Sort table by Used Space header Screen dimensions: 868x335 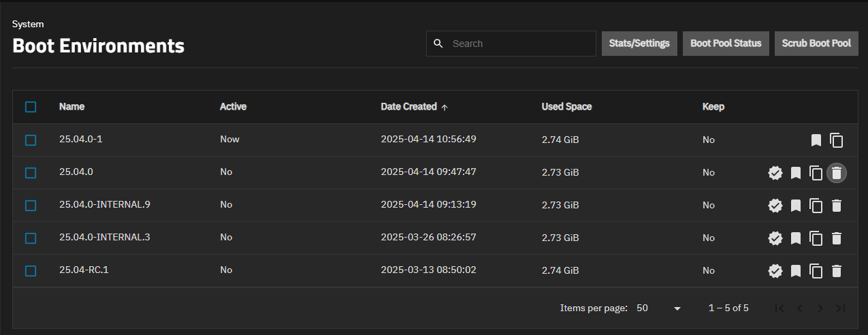[566, 107]
